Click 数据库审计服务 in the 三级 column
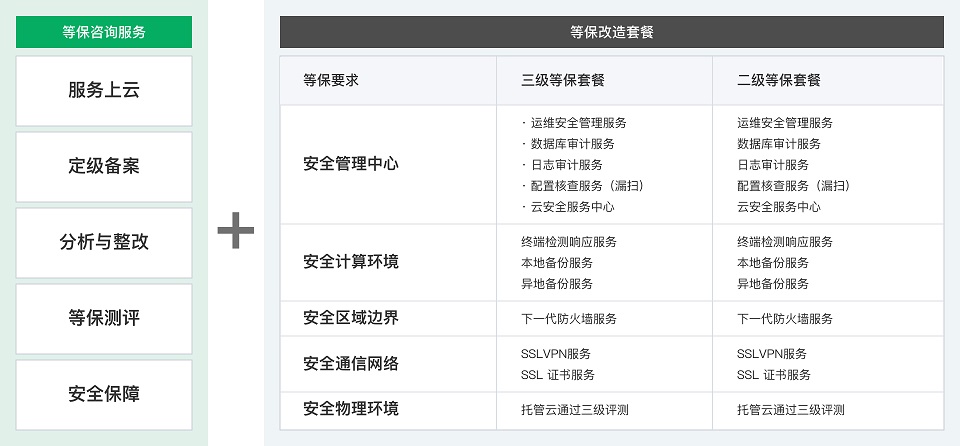This screenshot has height=446, width=960. click(572, 144)
